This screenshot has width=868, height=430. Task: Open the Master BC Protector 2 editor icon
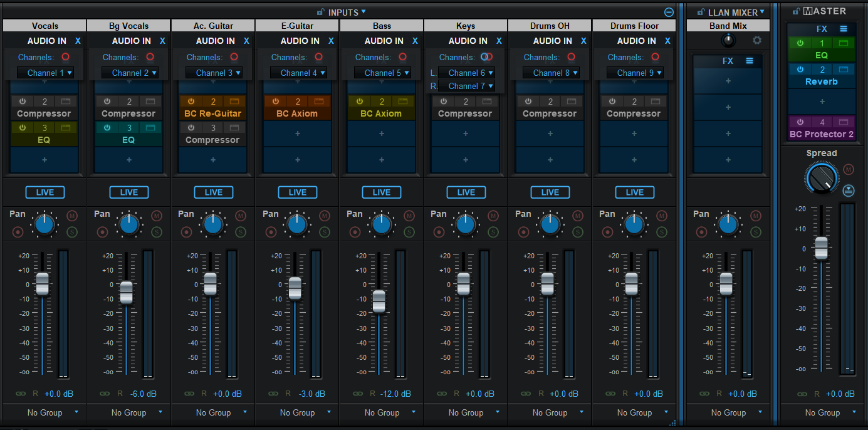(x=844, y=122)
